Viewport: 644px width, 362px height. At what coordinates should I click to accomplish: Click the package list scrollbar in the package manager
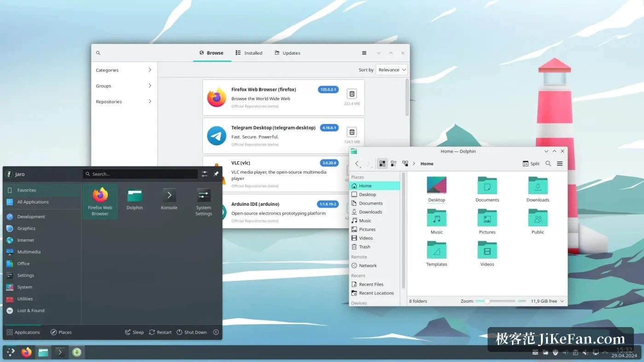point(407,97)
